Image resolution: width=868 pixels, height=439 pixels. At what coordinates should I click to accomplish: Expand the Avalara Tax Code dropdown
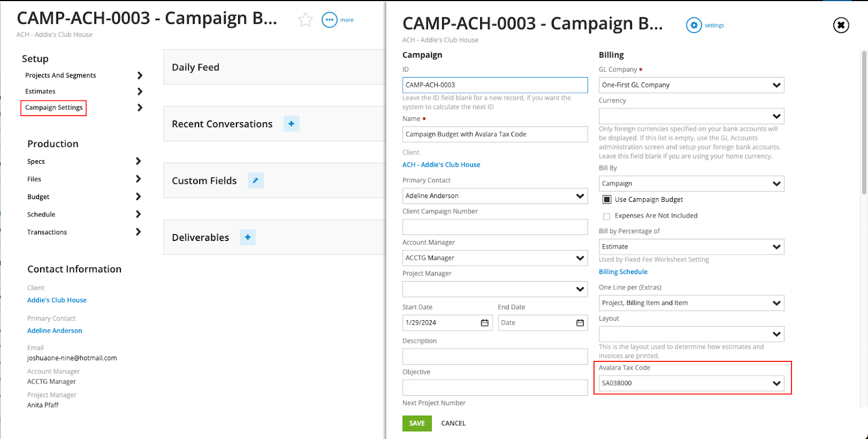click(776, 383)
